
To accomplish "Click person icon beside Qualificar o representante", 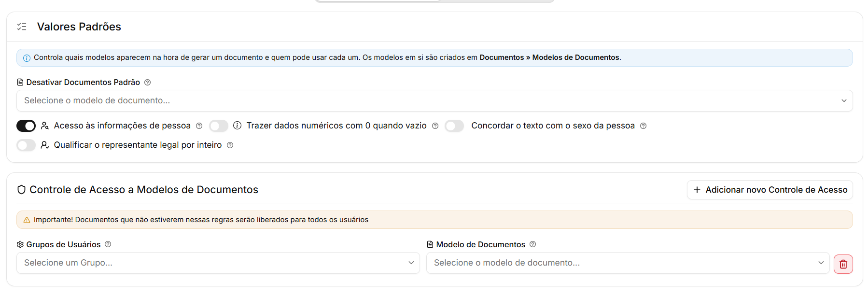I will pyautogui.click(x=45, y=145).
